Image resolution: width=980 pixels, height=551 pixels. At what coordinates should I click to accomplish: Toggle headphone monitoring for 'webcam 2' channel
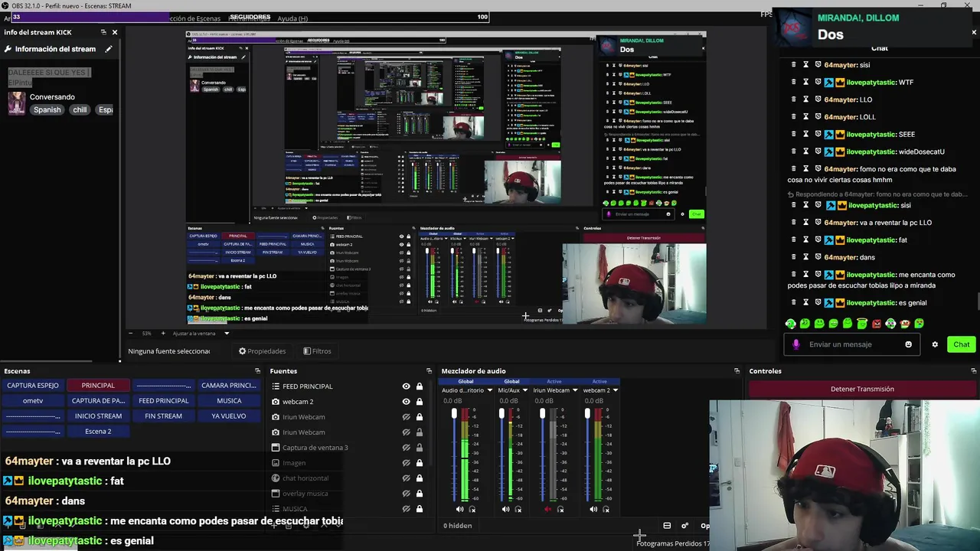[606, 509]
